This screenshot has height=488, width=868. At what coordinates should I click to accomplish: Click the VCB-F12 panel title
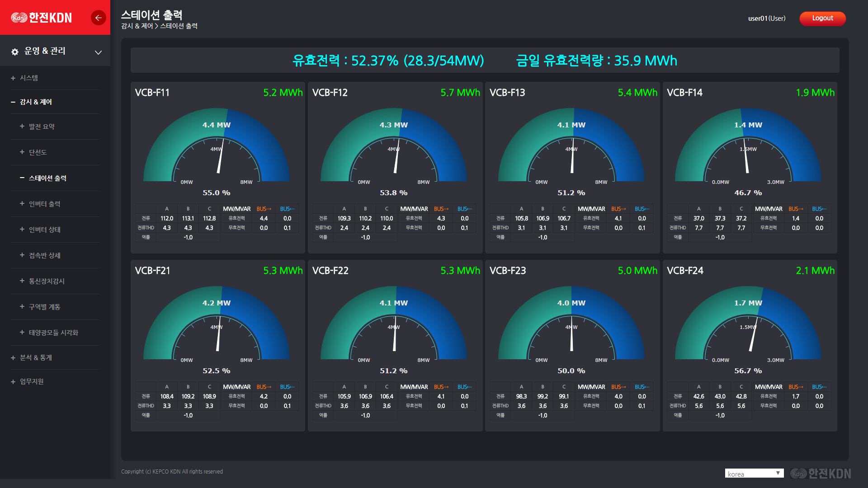[x=330, y=93]
